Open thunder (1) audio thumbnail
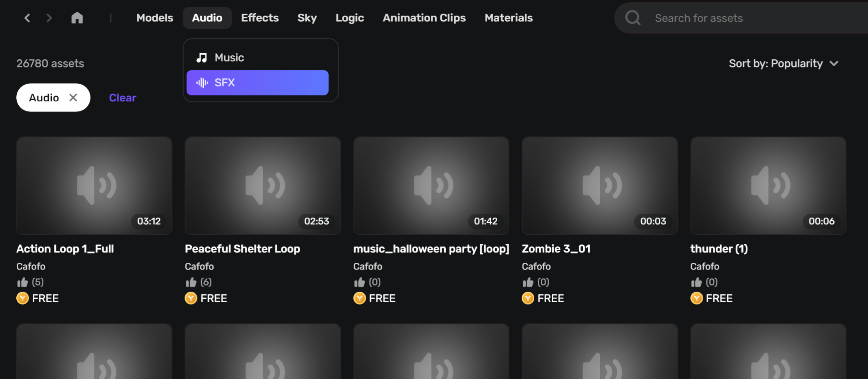868x379 pixels. coord(768,186)
